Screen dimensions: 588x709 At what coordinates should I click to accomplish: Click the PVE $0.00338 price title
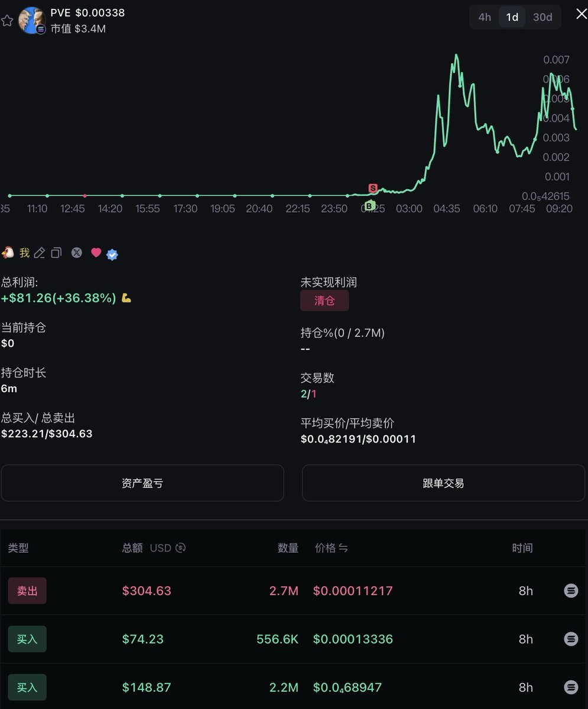87,12
